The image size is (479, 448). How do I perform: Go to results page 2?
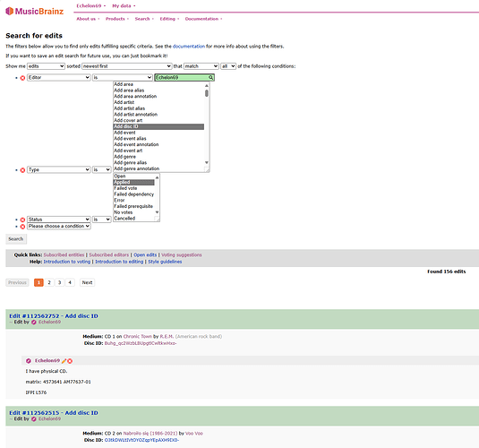coord(49,282)
